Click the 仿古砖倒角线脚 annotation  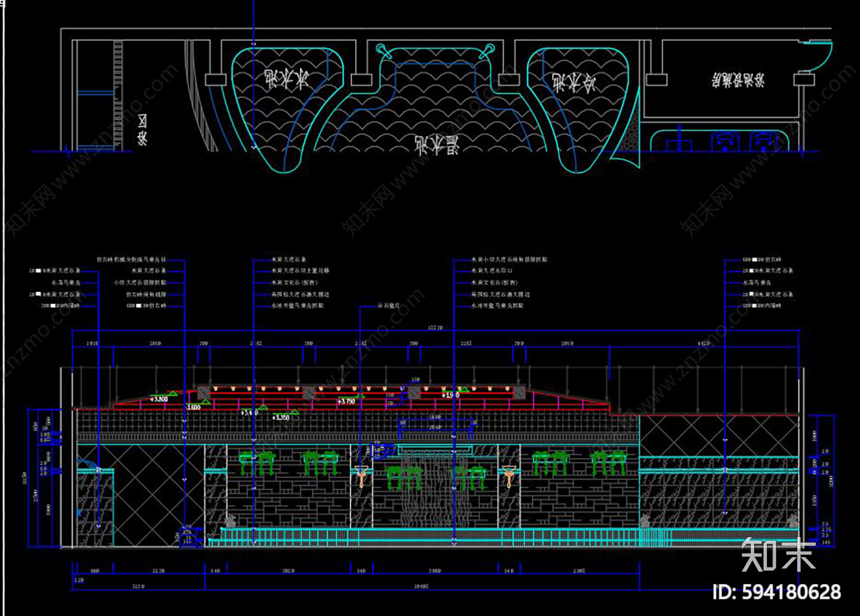click(146, 294)
